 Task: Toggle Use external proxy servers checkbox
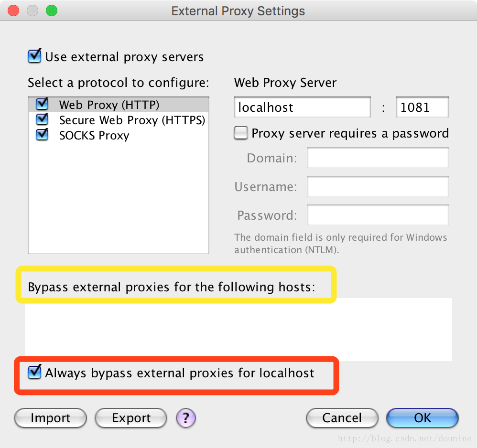34,56
